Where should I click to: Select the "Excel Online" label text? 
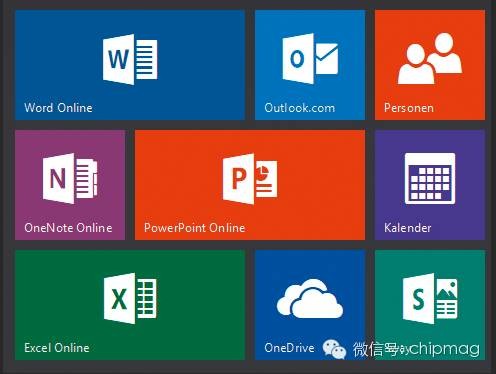point(57,348)
